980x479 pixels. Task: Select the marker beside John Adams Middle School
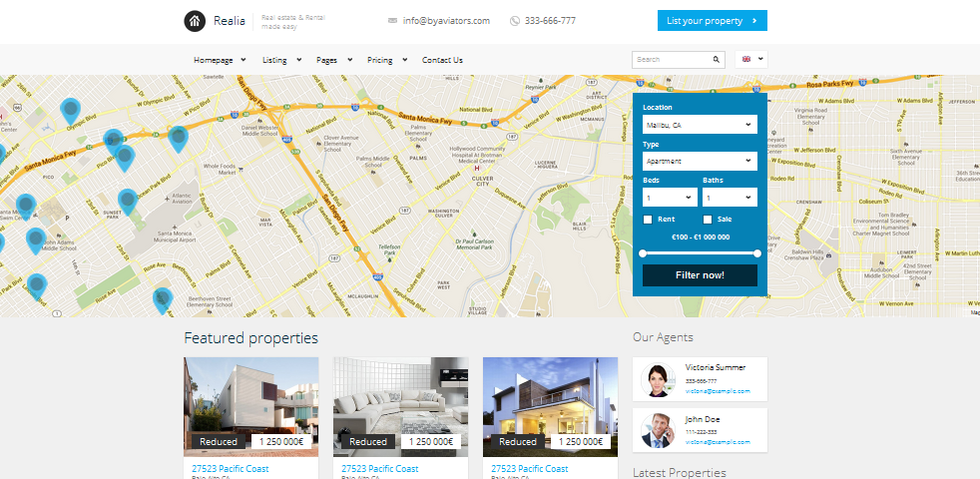[x=36, y=240]
